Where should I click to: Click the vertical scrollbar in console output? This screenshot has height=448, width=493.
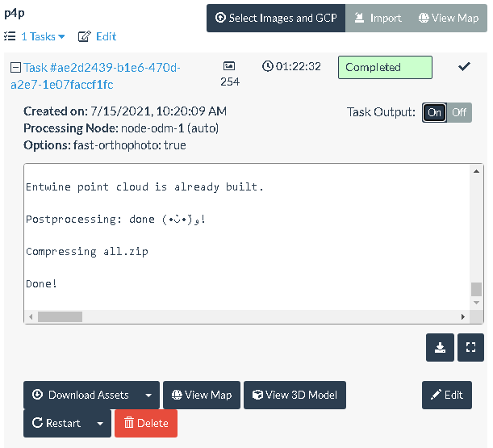pyautogui.click(x=477, y=290)
